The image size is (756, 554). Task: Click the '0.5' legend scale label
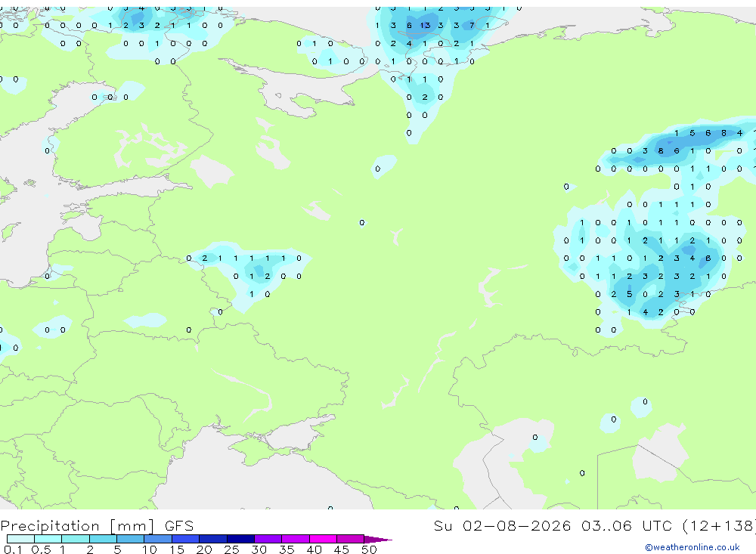click(41, 549)
